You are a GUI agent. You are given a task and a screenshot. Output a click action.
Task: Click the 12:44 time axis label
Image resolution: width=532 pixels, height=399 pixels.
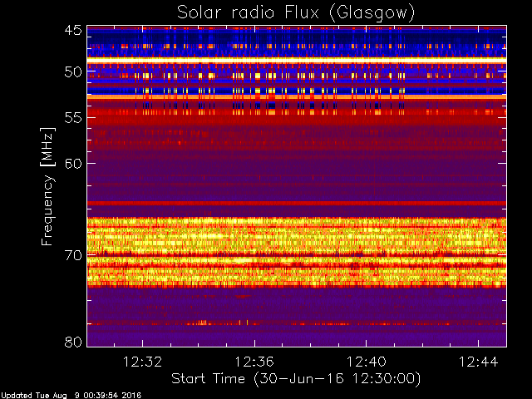[x=479, y=362]
